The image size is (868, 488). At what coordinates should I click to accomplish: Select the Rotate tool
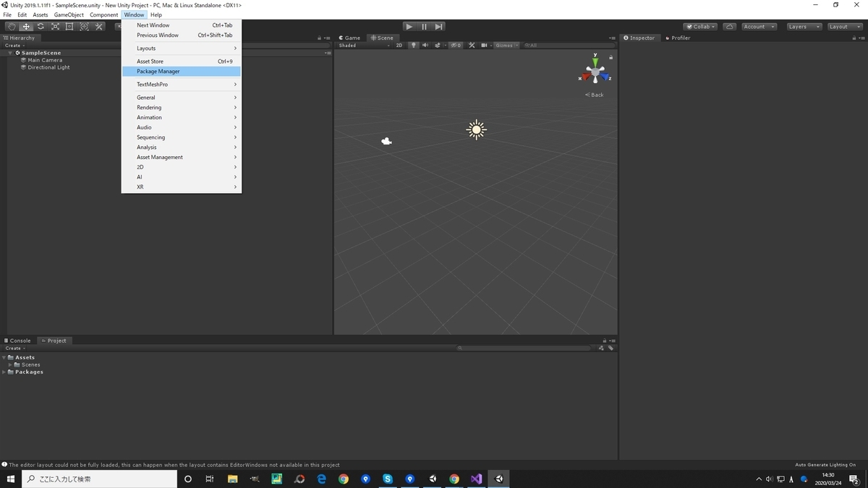click(x=41, y=27)
